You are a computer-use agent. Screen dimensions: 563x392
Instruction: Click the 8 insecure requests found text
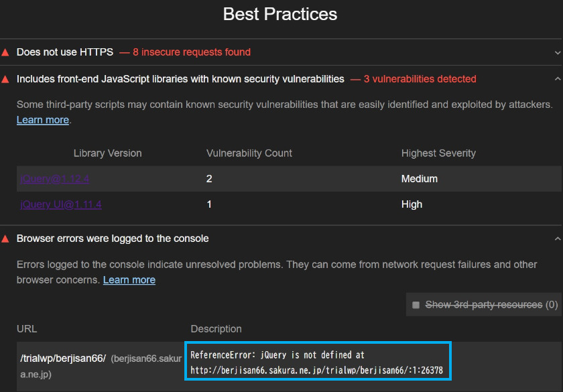point(192,52)
